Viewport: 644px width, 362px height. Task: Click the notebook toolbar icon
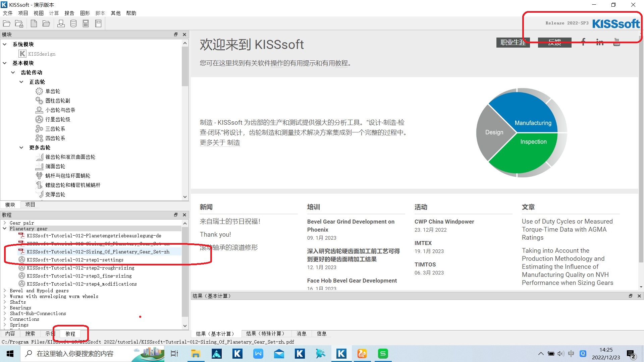(98, 23)
